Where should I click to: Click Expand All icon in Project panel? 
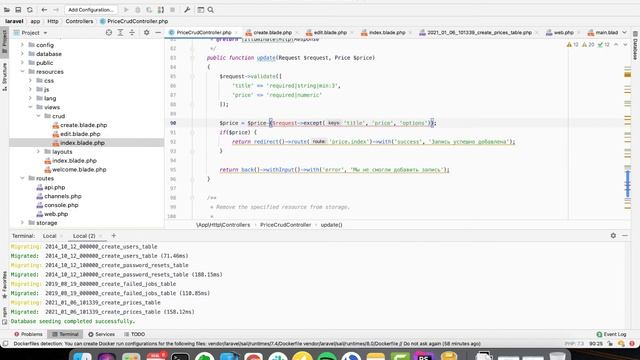[x=120, y=32]
